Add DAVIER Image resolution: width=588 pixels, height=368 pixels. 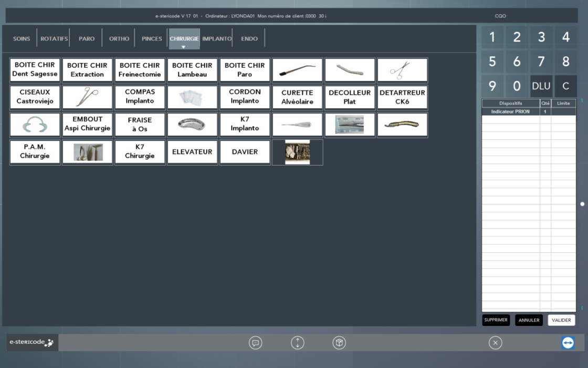coord(245,152)
